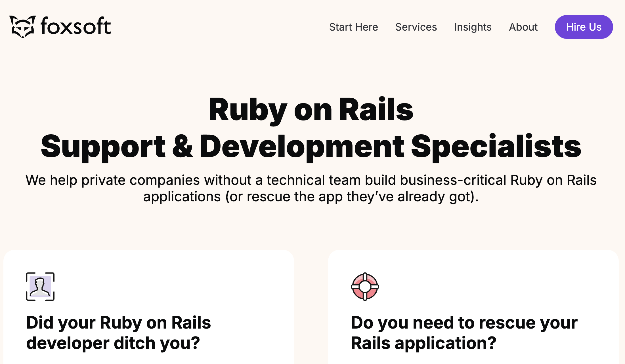Click the word 'Development' in the headline

click(x=302, y=147)
